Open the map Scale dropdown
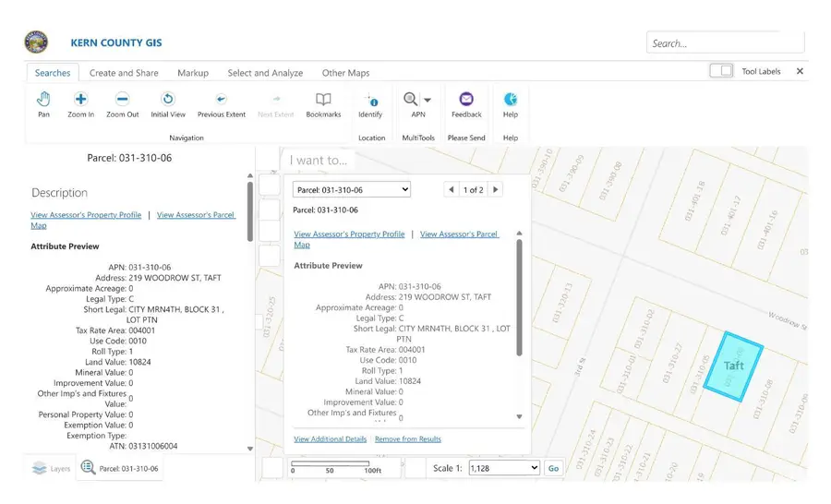 click(x=503, y=468)
